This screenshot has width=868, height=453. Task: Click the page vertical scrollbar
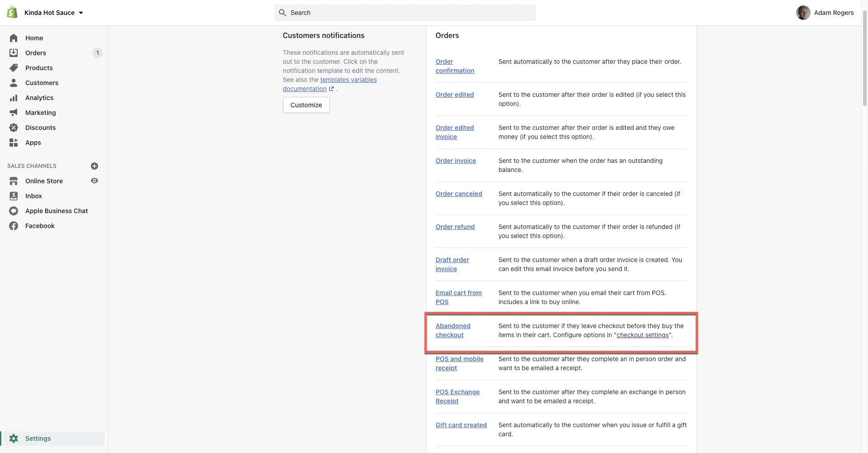pyautogui.click(x=864, y=59)
